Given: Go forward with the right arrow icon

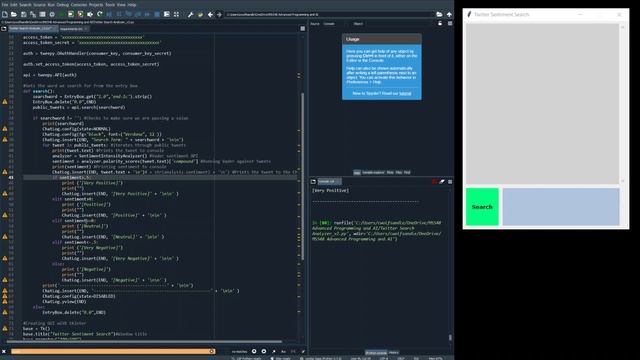Looking at the screenshot, I should pyautogui.click(x=219, y=14).
